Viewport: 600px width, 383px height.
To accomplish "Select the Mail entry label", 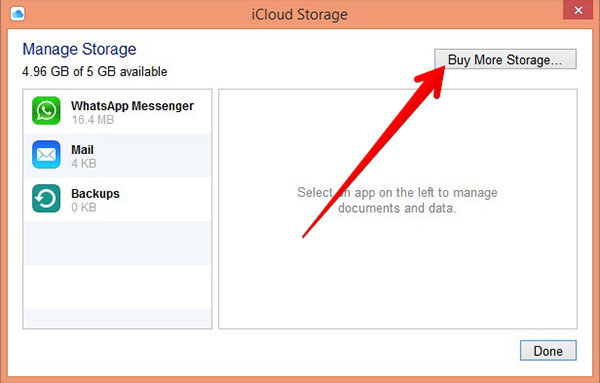I will (x=82, y=150).
